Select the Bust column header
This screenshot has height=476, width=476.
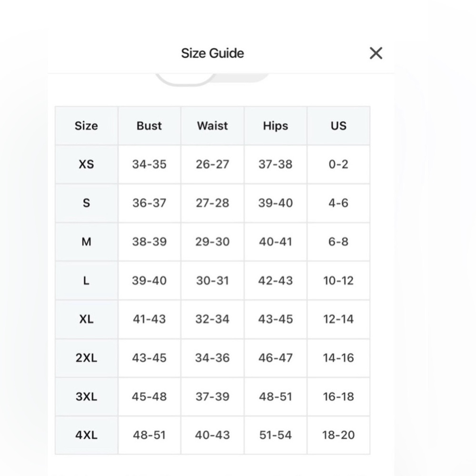[x=149, y=126]
